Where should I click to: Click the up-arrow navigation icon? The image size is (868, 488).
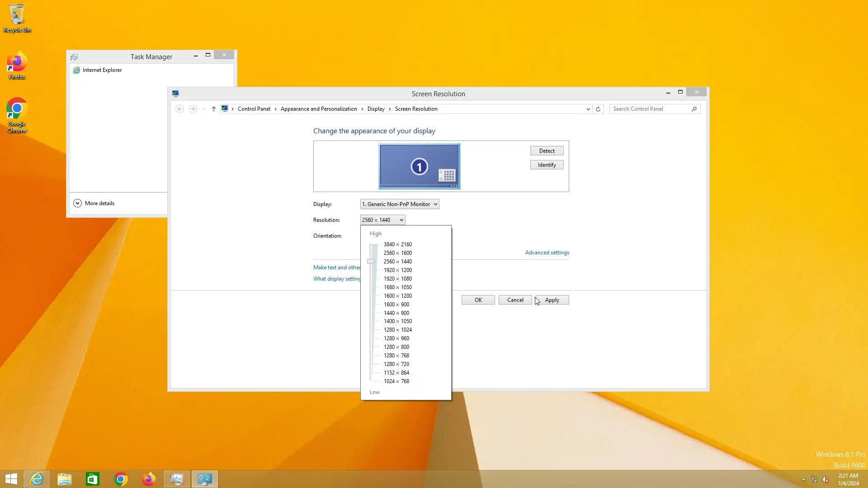coord(213,109)
